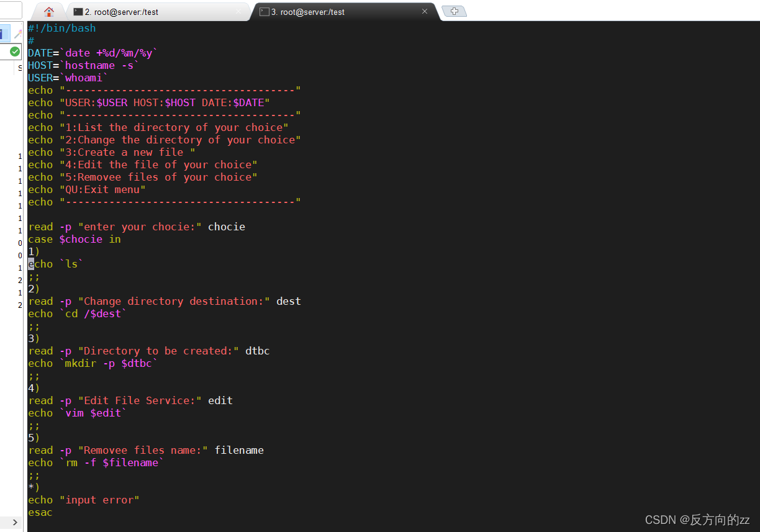Click the read -p "enter your chocie:" line
Screen dimensions: 760x532
(137, 227)
